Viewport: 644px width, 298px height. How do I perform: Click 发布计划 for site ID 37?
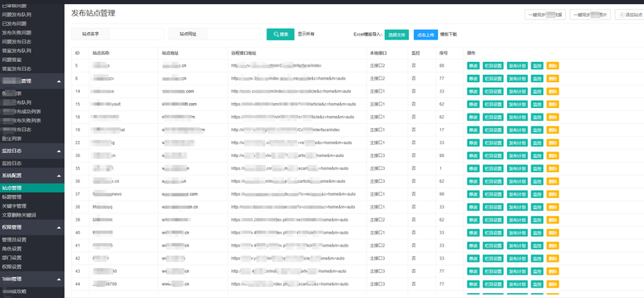pyautogui.click(x=517, y=194)
